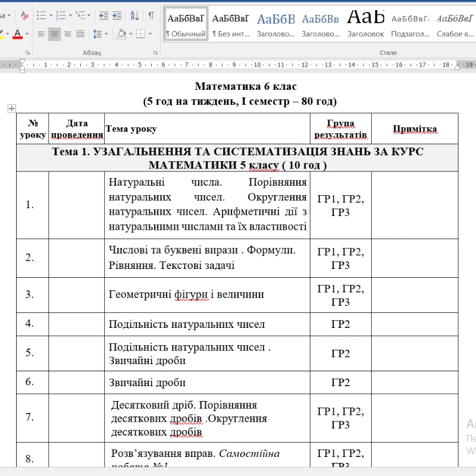
Task: Click the 'Дата проведення' header cell
Action: point(77,129)
